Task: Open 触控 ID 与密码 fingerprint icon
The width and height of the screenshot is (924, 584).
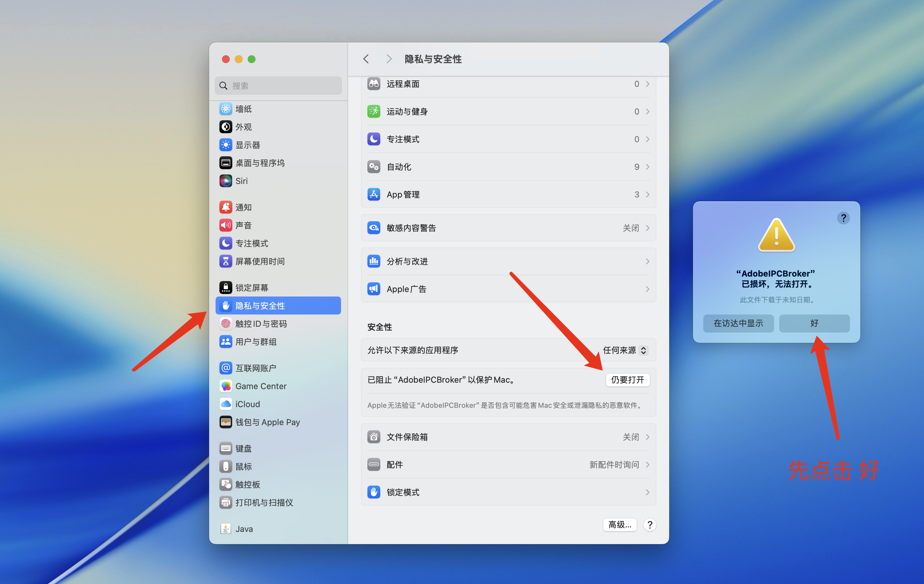Action: tap(226, 324)
